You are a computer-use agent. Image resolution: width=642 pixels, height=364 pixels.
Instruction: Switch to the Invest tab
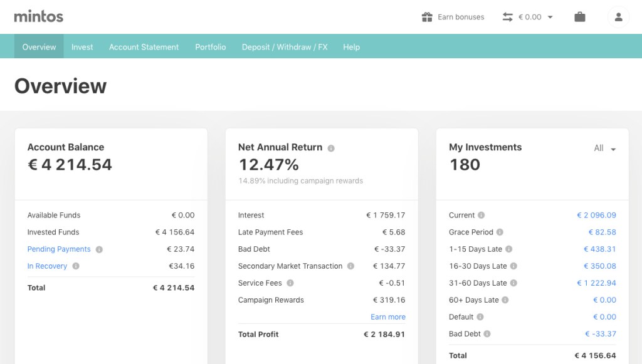(x=82, y=47)
